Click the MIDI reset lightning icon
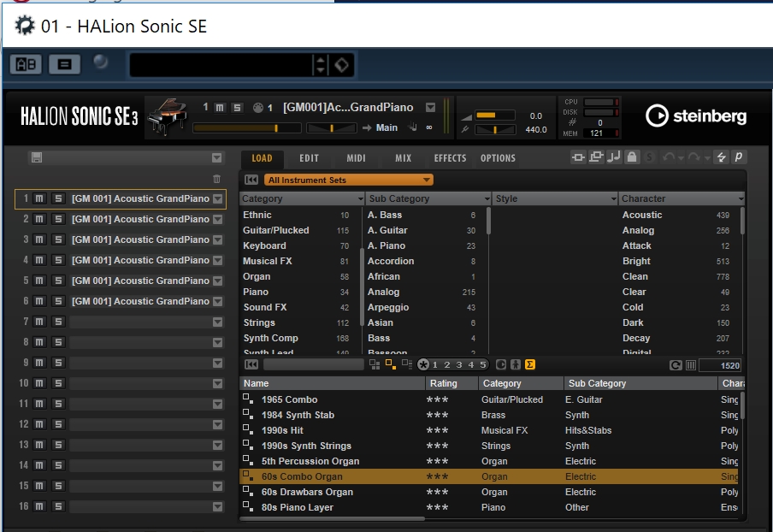This screenshot has width=773, height=532. [x=721, y=157]
